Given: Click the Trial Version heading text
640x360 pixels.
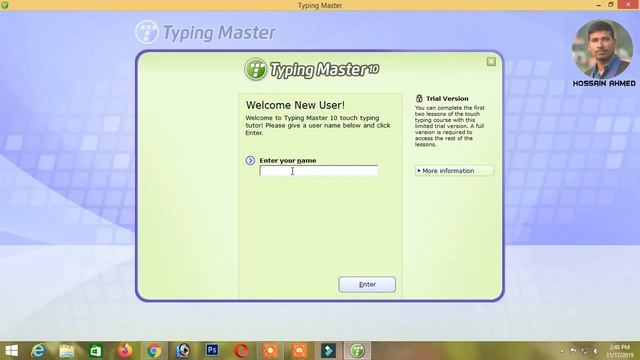Looking at the screenshot, I should [x=447, y=98].
